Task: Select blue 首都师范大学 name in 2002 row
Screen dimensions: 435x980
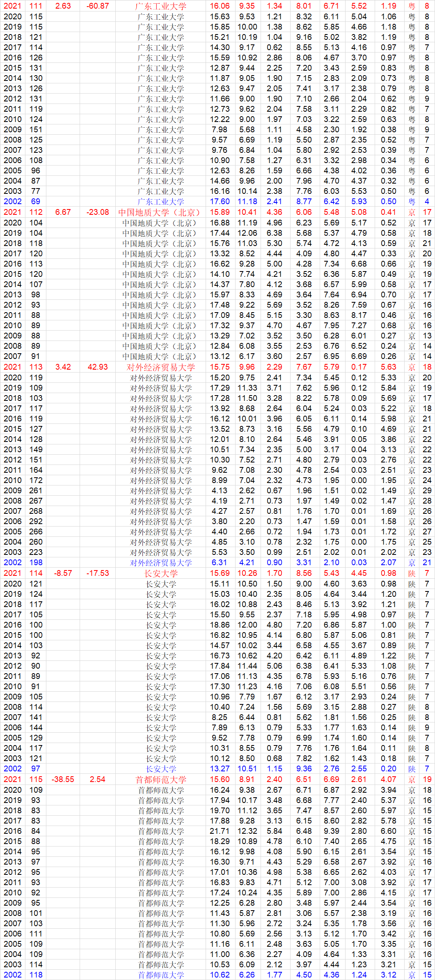Action: click(160, 975)
